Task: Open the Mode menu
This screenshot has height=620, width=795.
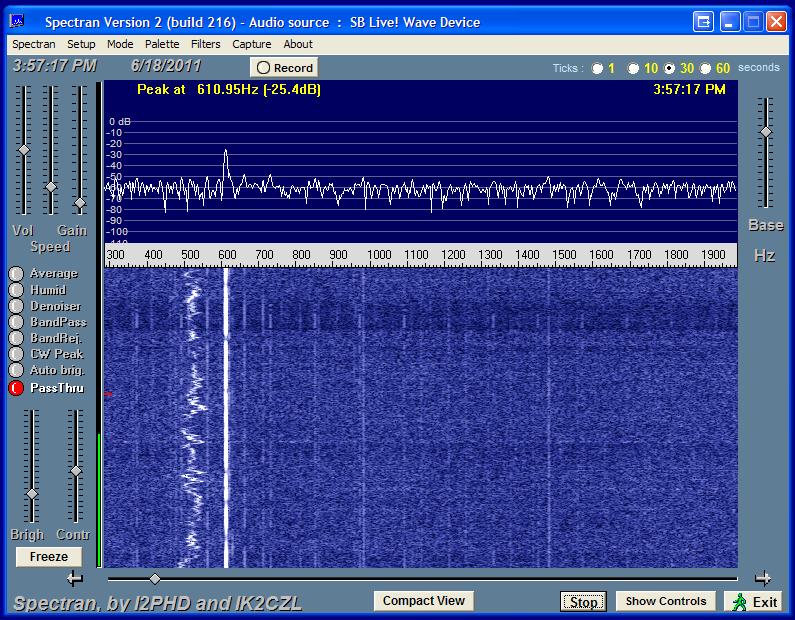Action: [x=120, y=44]
